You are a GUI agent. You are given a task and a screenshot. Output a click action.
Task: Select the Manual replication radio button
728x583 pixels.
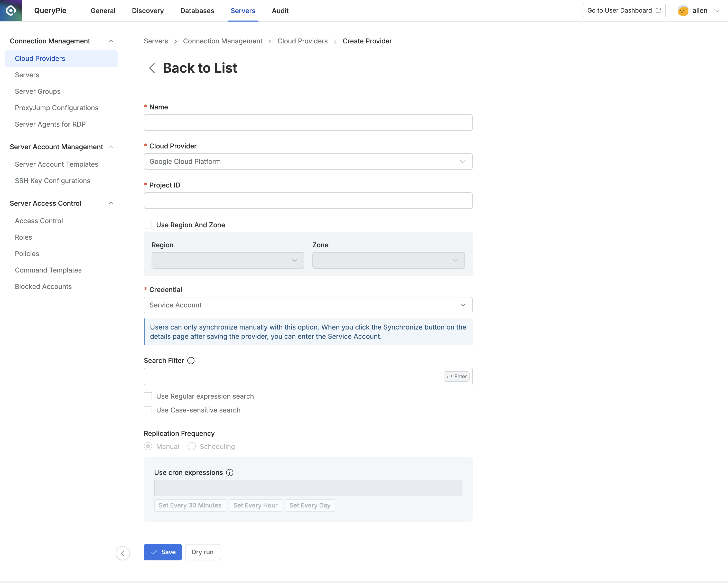[148, 446]
